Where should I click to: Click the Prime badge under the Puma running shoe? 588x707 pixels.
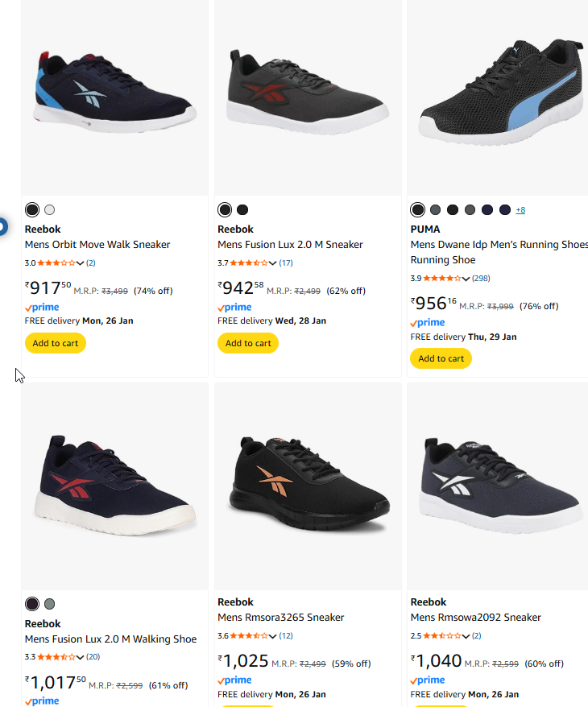pyautogui.click(x=428, y=323)
